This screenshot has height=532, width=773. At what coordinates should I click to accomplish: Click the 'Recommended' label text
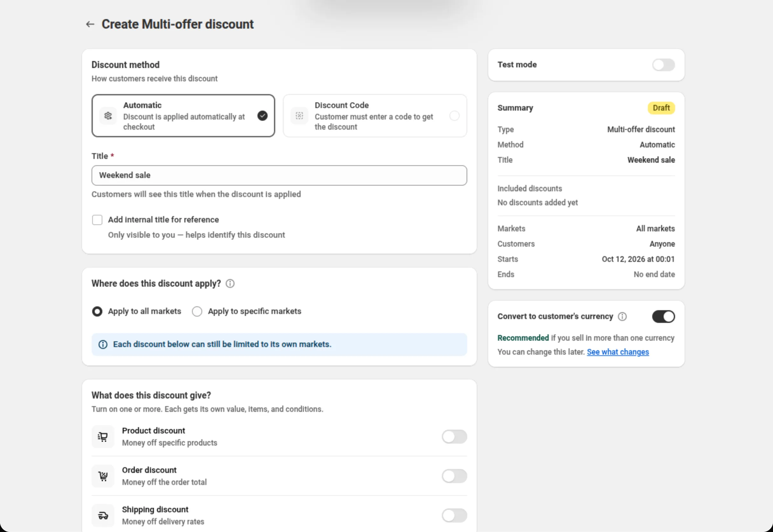pos(523,338)
